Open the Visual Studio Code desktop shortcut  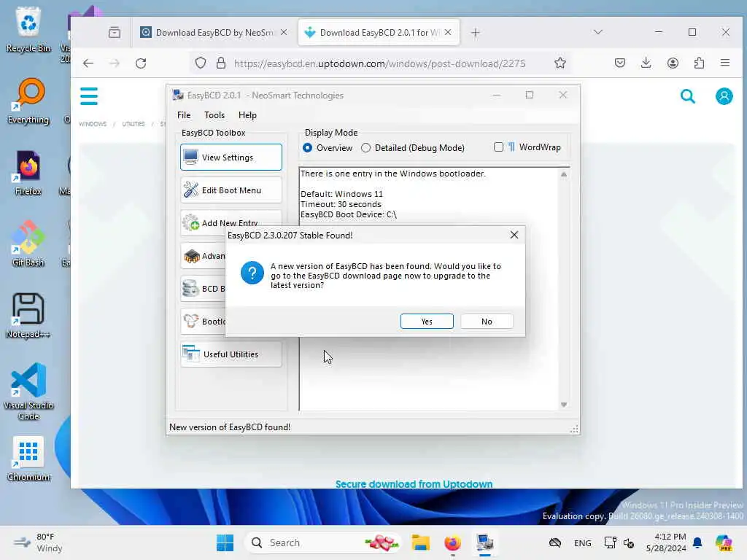[x=28, y=392]
